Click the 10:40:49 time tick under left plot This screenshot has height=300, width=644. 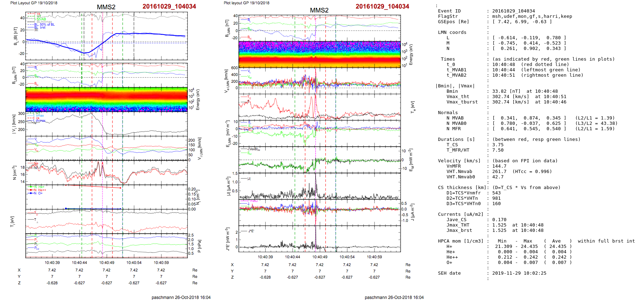(x=107, y=263)
